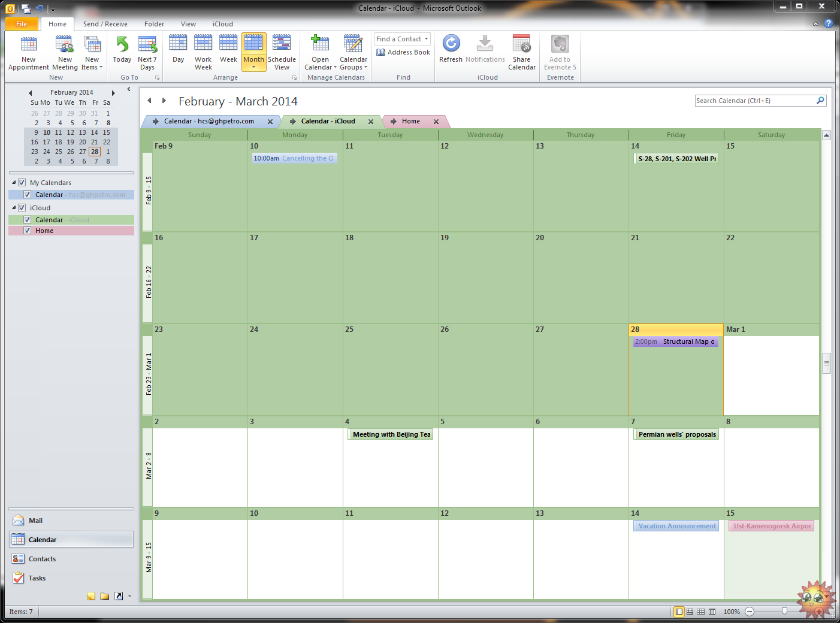This screenshot has height=623, width=840.
Task: Switch to Day view
Action: [x=178, y=50]
